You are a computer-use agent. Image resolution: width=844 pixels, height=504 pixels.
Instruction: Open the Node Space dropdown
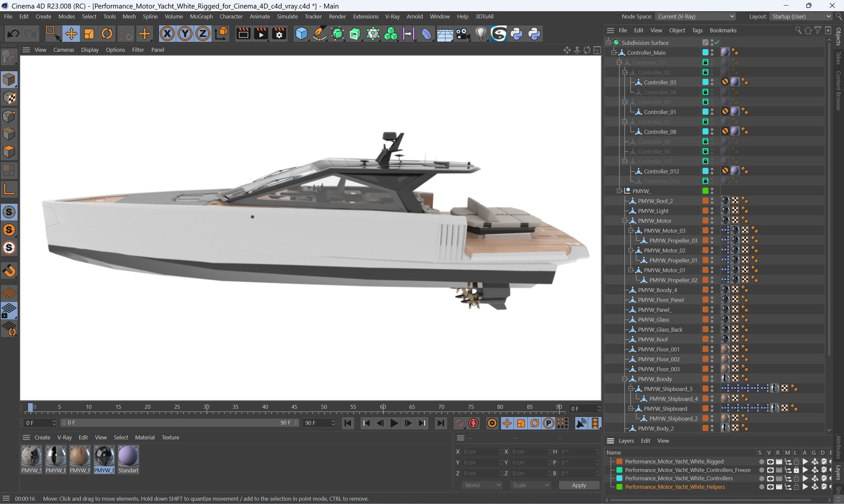point(696,16)
